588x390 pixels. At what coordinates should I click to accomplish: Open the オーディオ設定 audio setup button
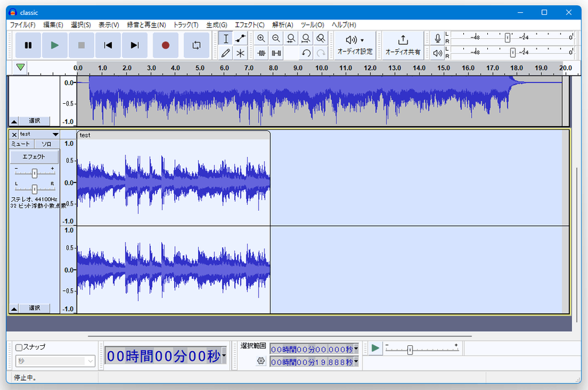(x=355, y=45)
